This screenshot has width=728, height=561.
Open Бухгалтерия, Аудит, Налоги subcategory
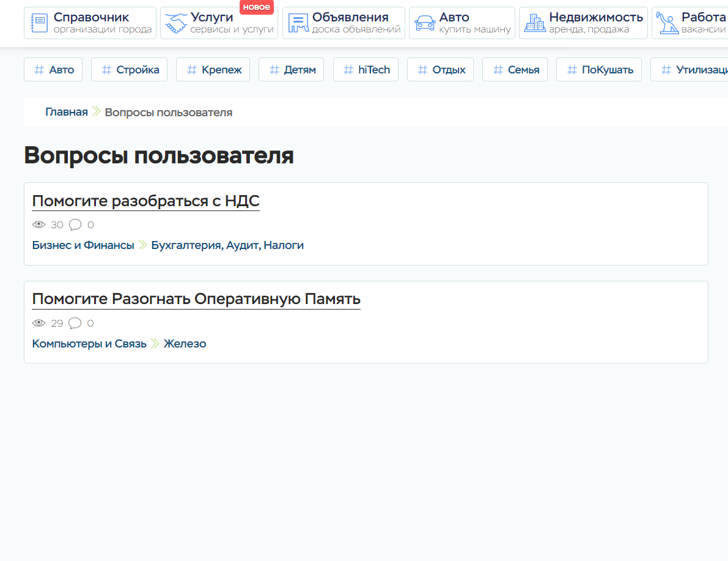click(227, 245)
